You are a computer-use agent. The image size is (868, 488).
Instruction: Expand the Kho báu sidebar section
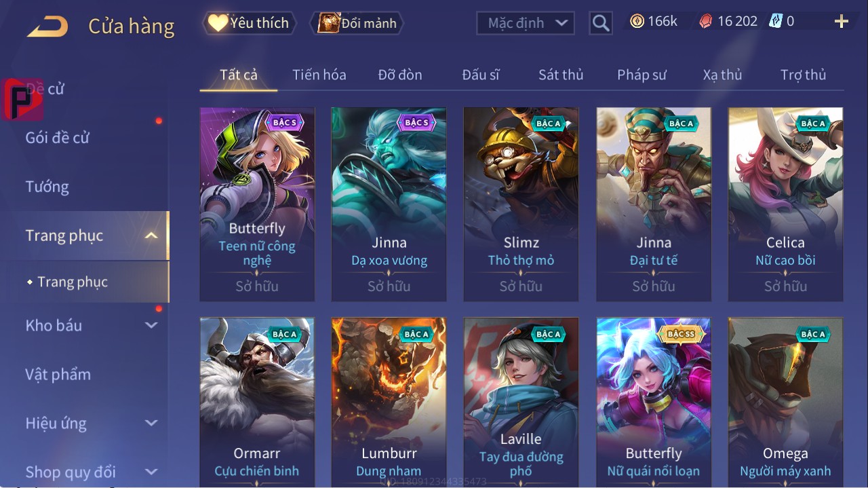151,325
